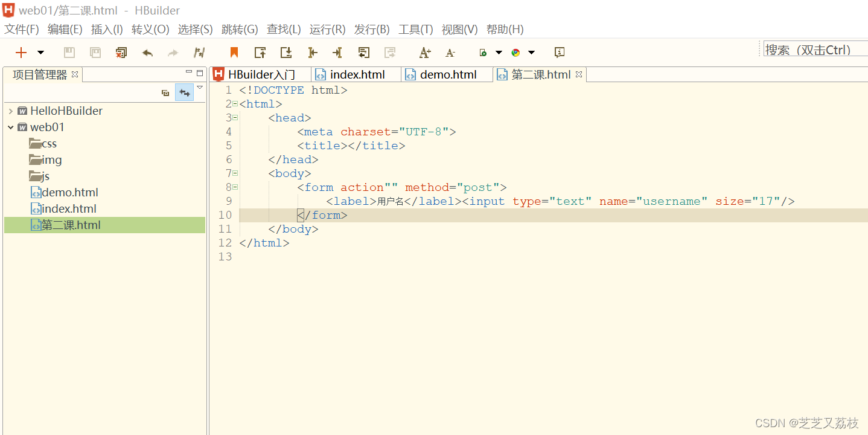Viewport: 868px width, 435px height.
Task: Click the code format toolbar icon
Action: pos(199,53)
